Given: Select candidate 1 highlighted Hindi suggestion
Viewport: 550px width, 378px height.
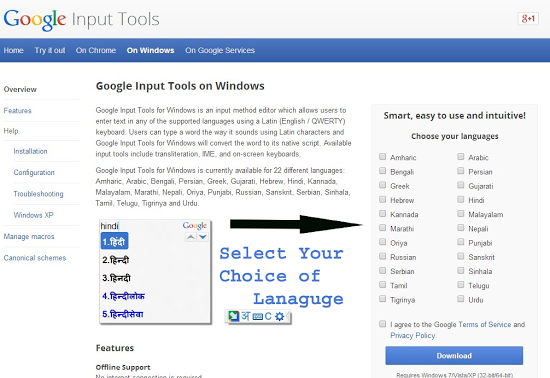Looking at the screenshot, I should point(114,241).
